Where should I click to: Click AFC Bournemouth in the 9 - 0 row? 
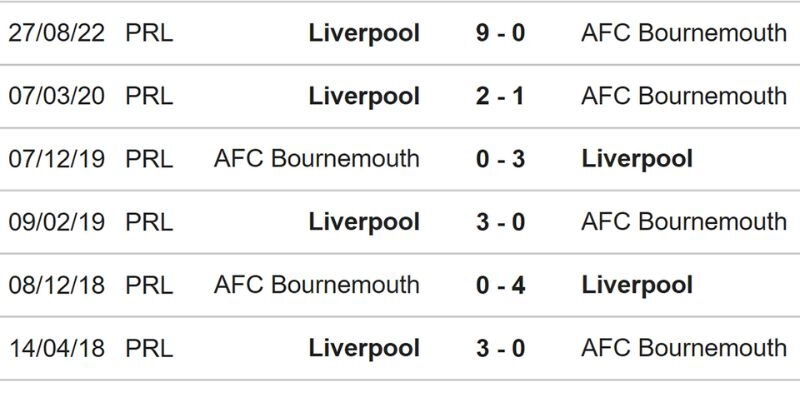(x=683, y=33)
